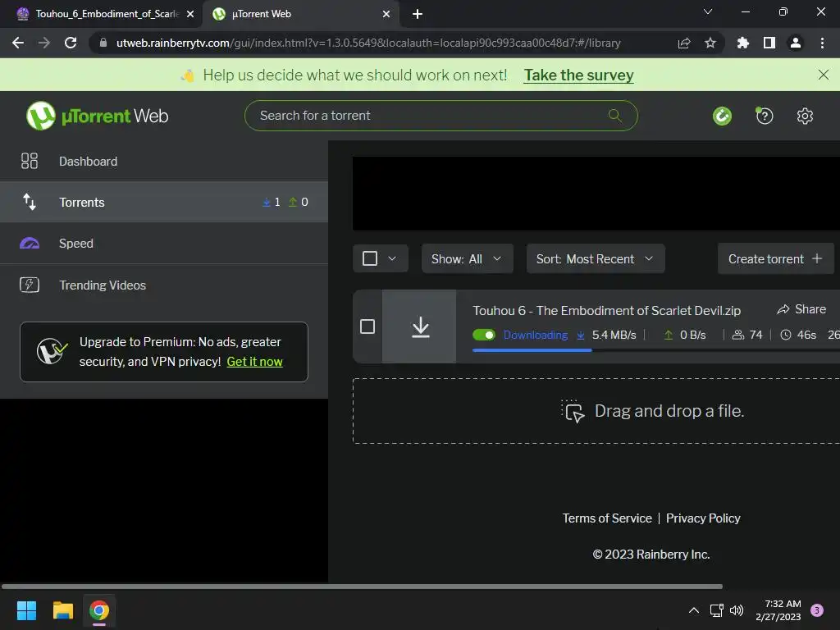Click the Touhou 6 torrent download icon
The image size is (840, 630).
[421, 326]
